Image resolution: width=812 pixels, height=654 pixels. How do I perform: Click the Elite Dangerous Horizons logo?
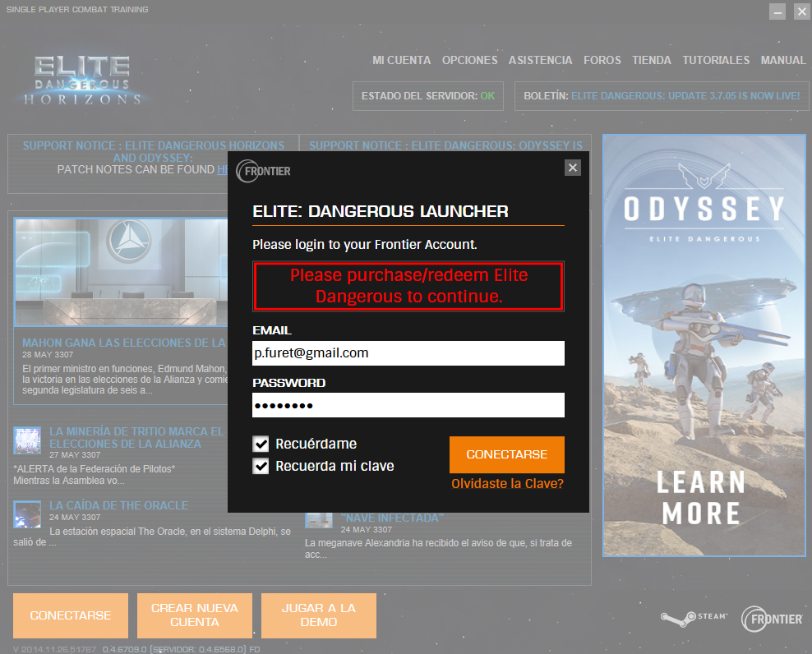point(82,81)
